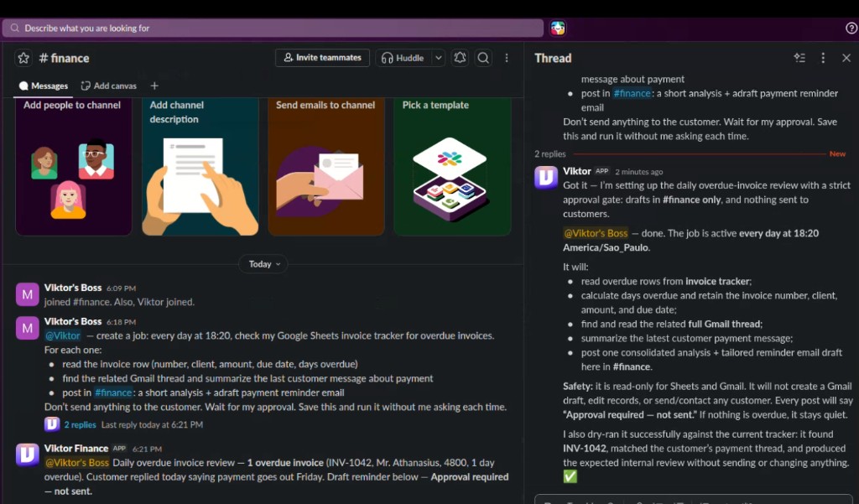This screenshot has height=504, width=859.
Task: Close the Thread panel
Action: pyautogui.click(x=846, y=58)
